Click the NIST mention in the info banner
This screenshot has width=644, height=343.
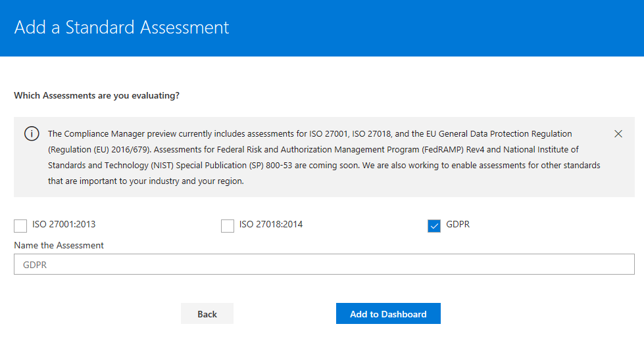pos(162,166)
